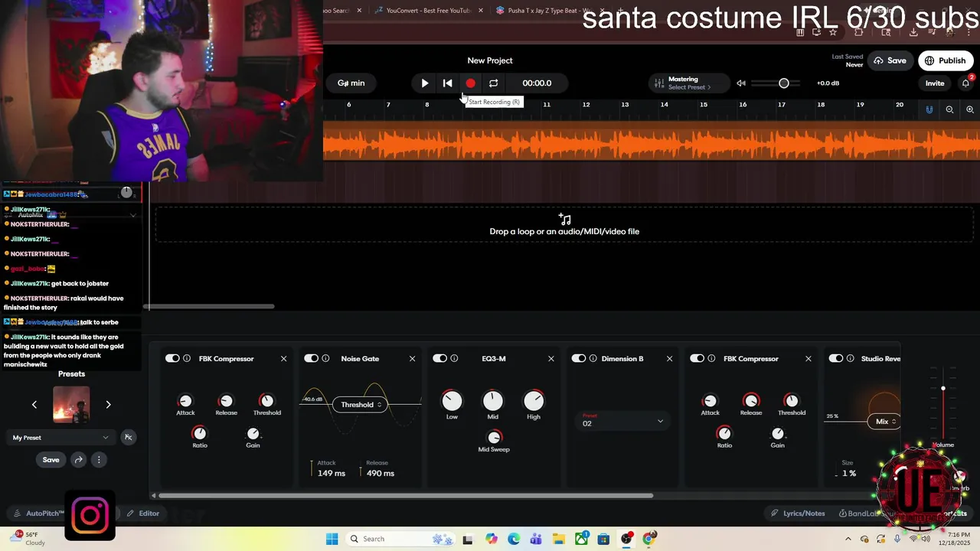
Task: Open the Studio Reverb Mix selector
Action: click(886, 421)
